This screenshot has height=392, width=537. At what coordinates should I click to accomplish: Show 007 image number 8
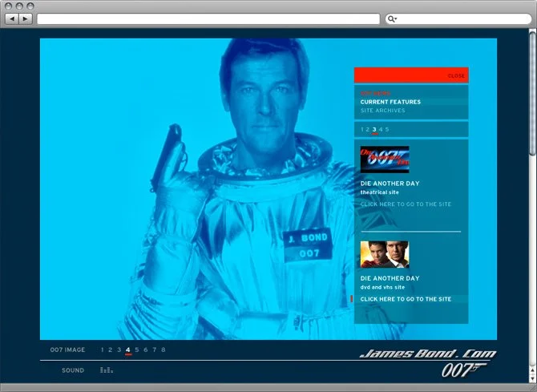tap(163, 350)
